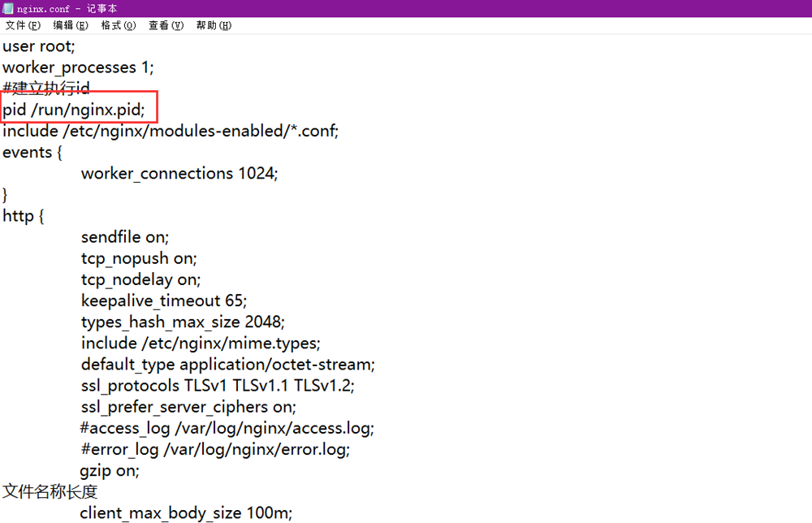The image size is (812, 523).
Task: Click the "worker_processes 1;" line
Action: pyautogui.click(x=77, y=67)
